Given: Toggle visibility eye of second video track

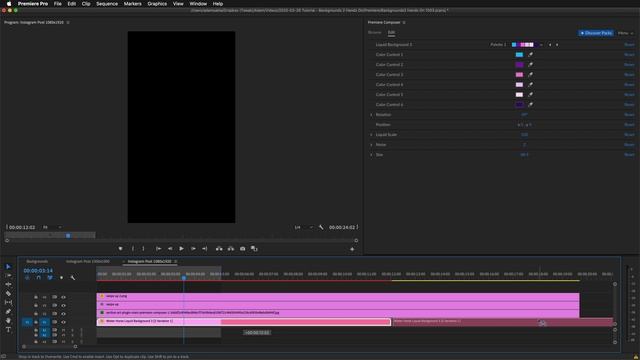Looking at the screenshot, I should click(x=63, y=305).
